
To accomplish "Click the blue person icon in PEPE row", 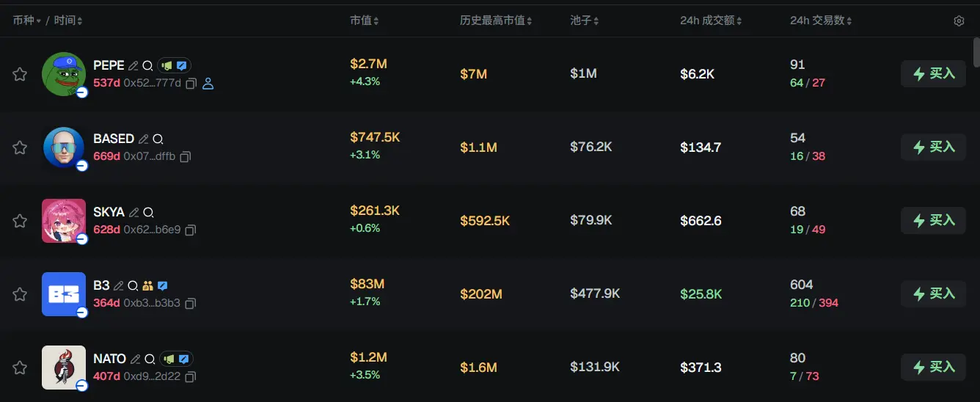I will point(208,84).
